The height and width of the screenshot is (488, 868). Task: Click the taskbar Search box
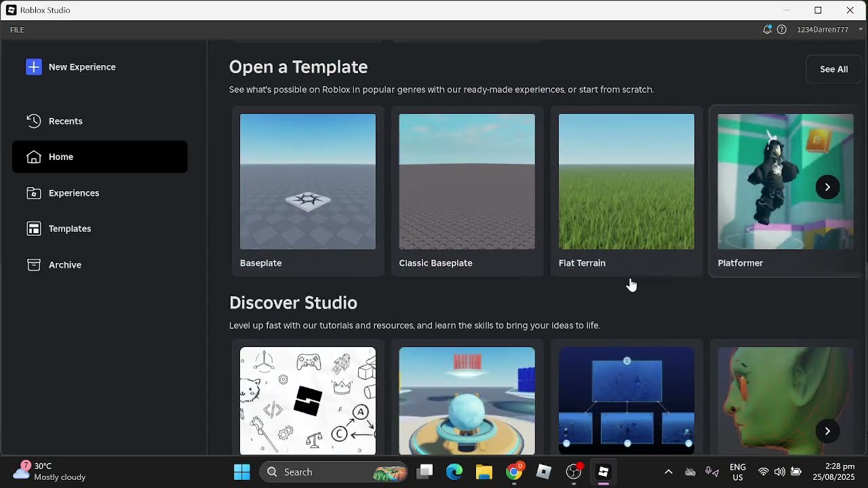(333, 472)
